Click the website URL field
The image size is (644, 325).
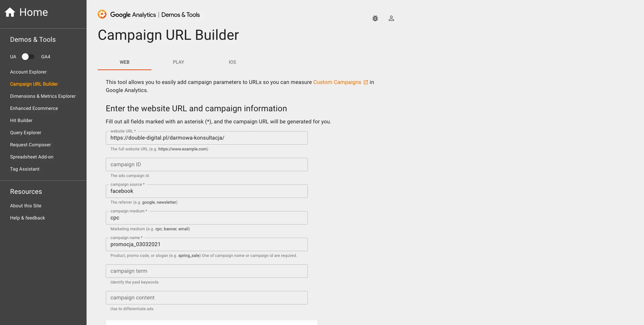click(x=206, y=138)
